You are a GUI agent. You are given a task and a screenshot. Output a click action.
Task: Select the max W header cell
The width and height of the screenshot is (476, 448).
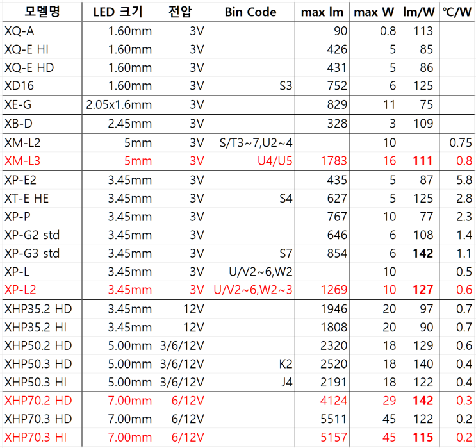(373, 12)
